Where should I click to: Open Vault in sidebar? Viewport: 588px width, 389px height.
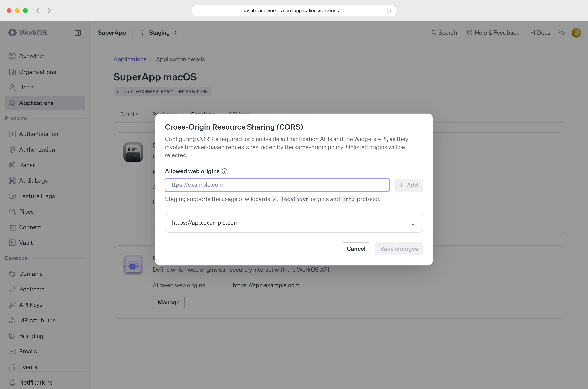pos(45,243)
